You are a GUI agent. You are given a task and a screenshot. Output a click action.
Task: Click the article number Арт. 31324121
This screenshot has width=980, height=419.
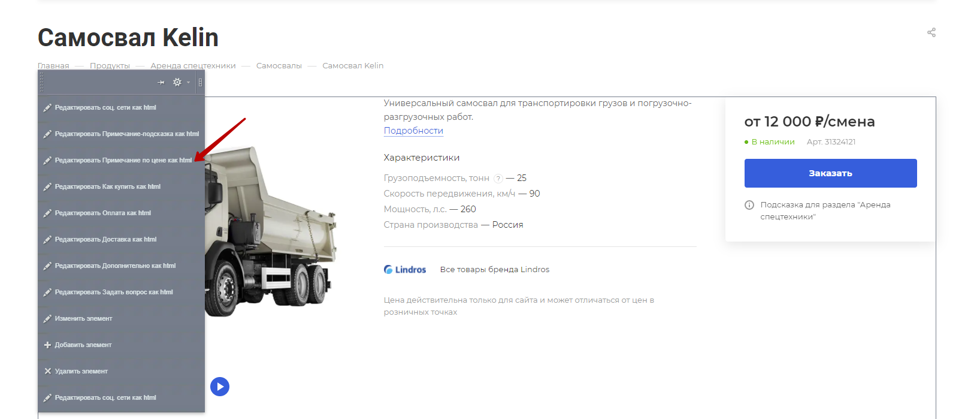tap(831, 142)
